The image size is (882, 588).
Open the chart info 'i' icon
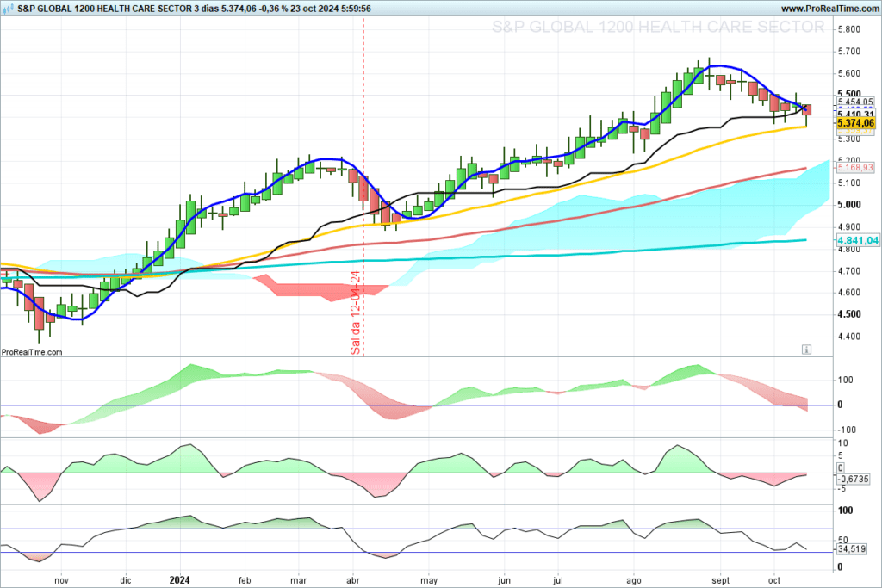coord(806,350)
